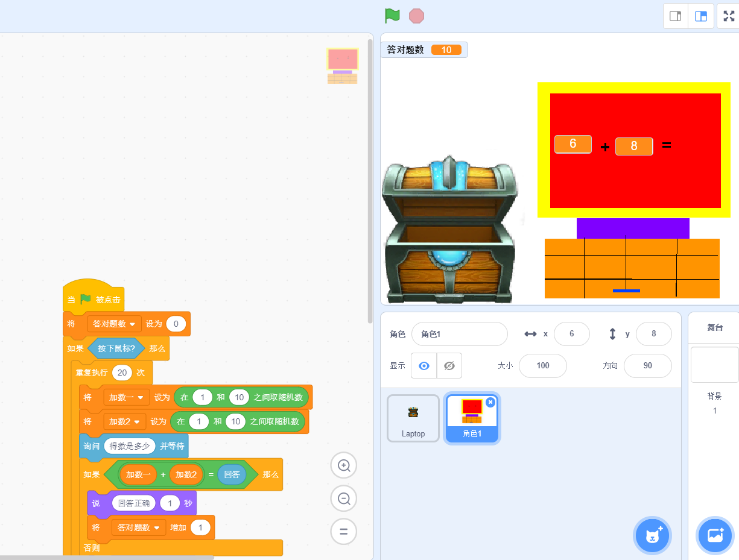Image resolution: width=739 pixels, height=560 pixels.
Task: Open the 加数一 variable dropdown
Action: tap(140, 398)
